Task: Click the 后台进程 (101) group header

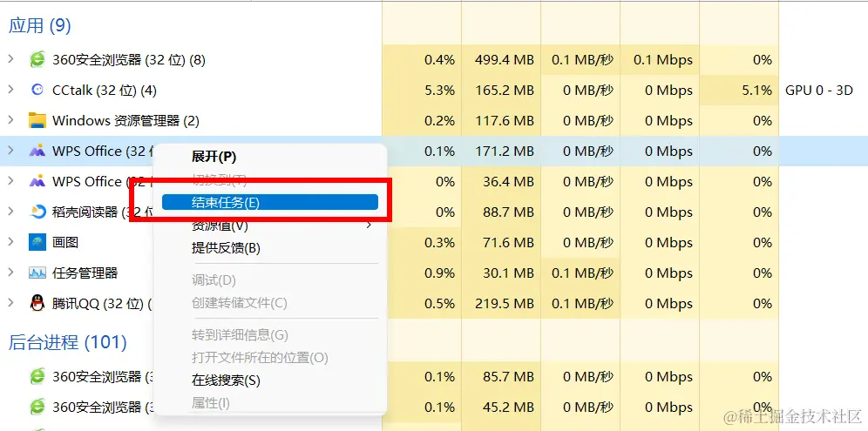Action: [67, 342]
